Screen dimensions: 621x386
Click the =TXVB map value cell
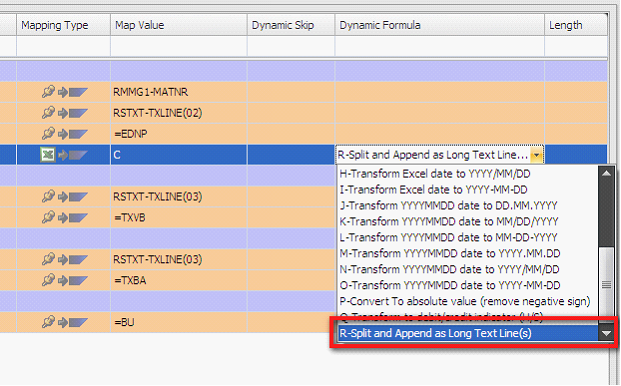pos(179,217)
